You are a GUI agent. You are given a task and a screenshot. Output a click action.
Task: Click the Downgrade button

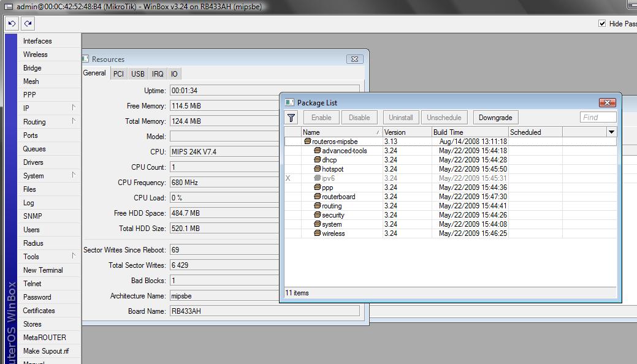click(495, 118)
